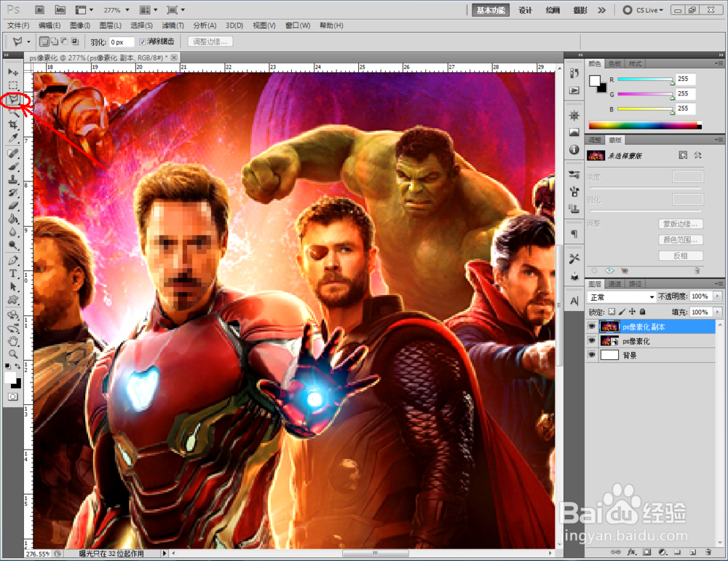
Task: Toggle lock transparent pixels
Action: tap(612, 312)
